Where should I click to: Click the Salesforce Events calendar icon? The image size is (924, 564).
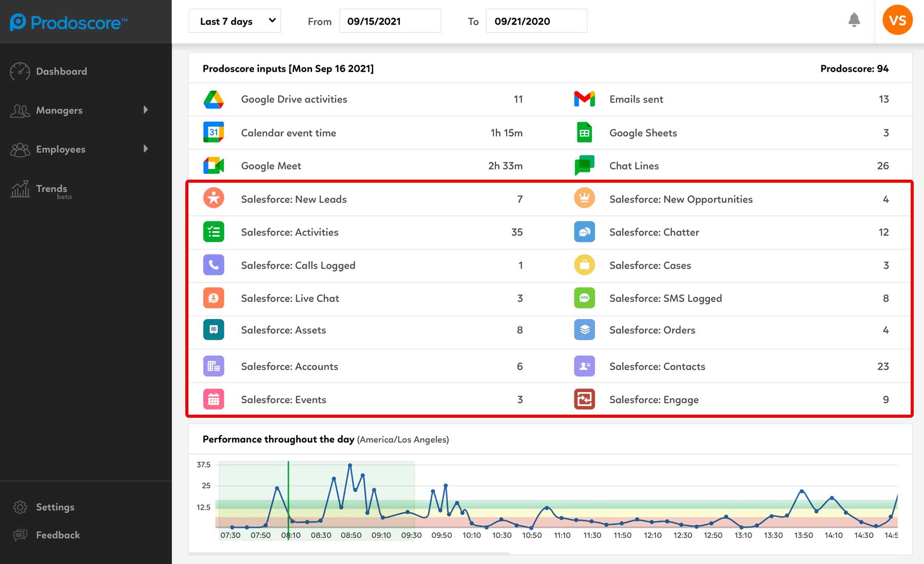pos(214,399)
